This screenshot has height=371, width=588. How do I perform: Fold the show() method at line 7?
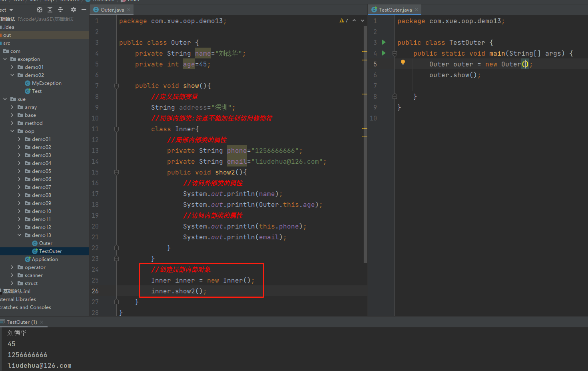coord(116,86)
